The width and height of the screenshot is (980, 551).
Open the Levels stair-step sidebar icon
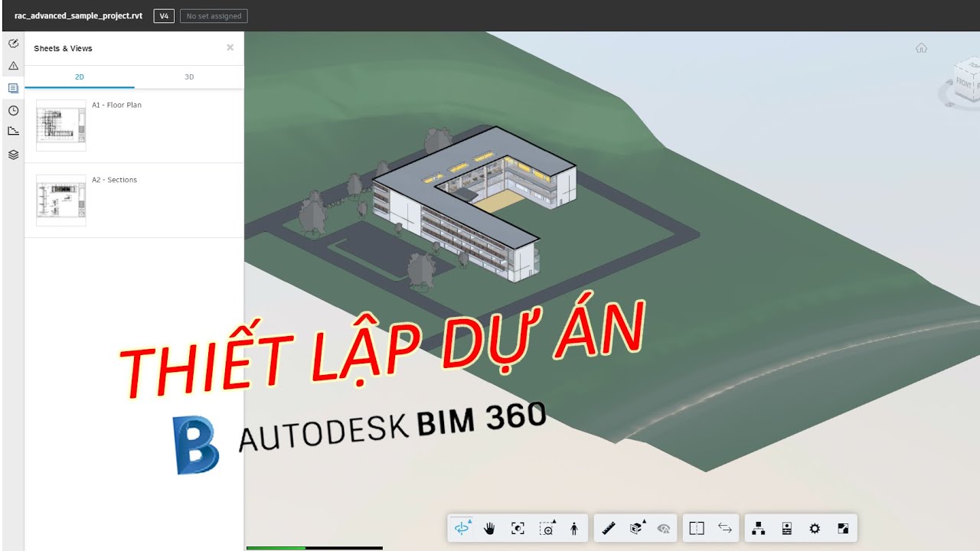(13, 131)
